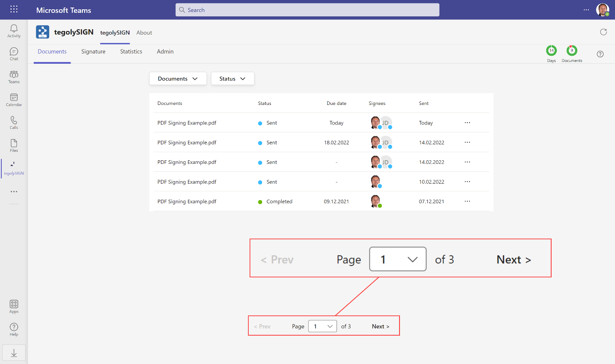The width and height of the screenshot is (615, 364).
Task: Open actions menu for document sent 10.02.2022
Action: [467, 182]
